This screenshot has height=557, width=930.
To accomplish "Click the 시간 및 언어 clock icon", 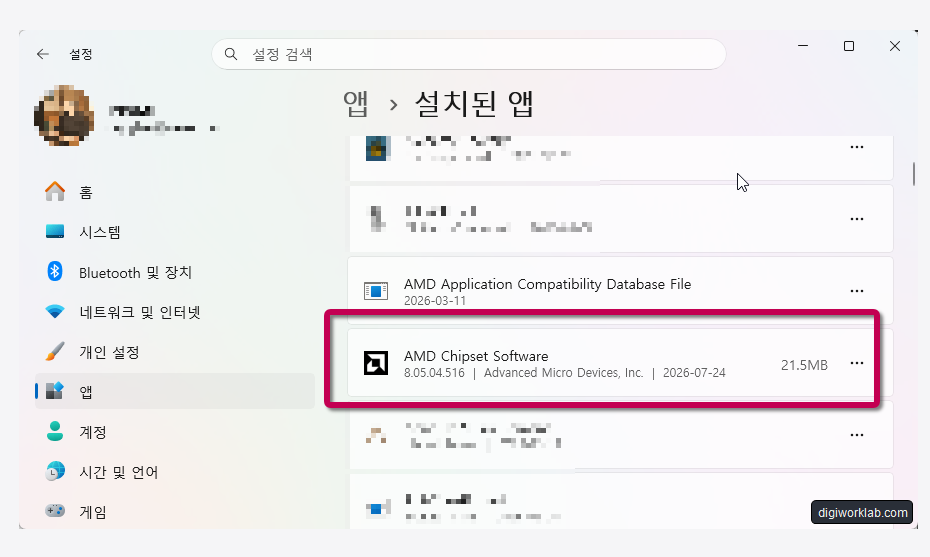I will (55, 471).
